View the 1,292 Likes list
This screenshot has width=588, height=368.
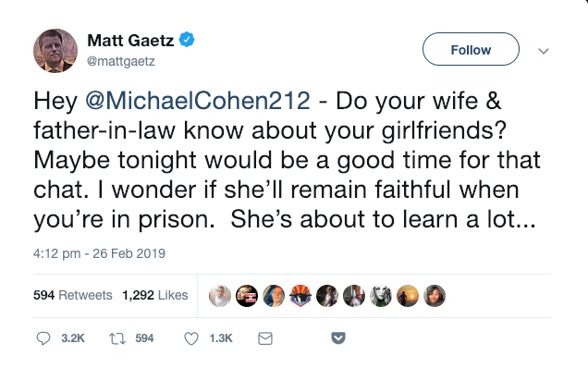(x=155, y=295)
